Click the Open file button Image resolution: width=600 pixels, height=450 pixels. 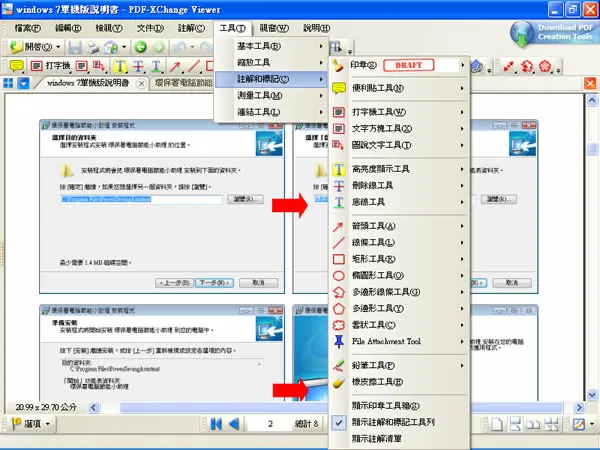[x=35, y=47]
